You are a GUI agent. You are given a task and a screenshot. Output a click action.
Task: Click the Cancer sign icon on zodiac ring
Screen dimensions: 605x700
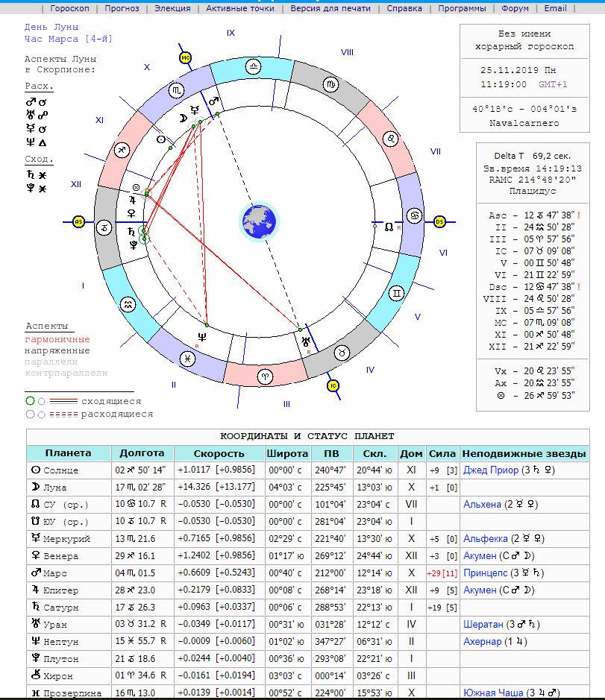click(x=414, y=215)
